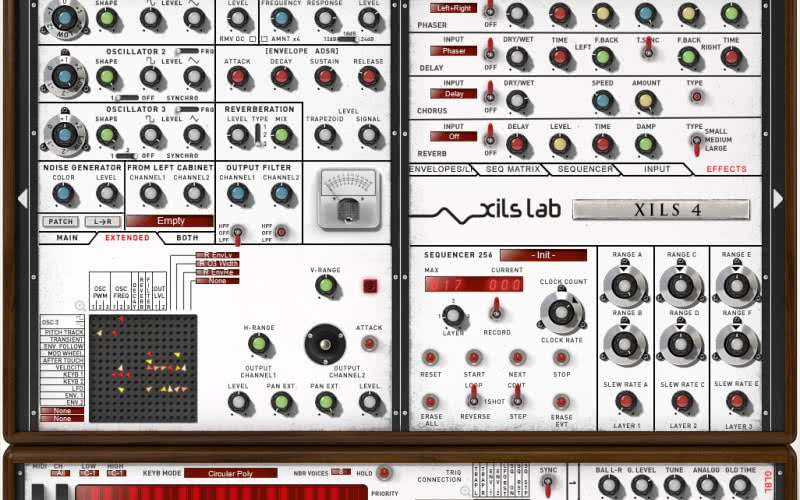Click the red S button beside V-Range
800x500 pixels.
[x=370, y=286]
